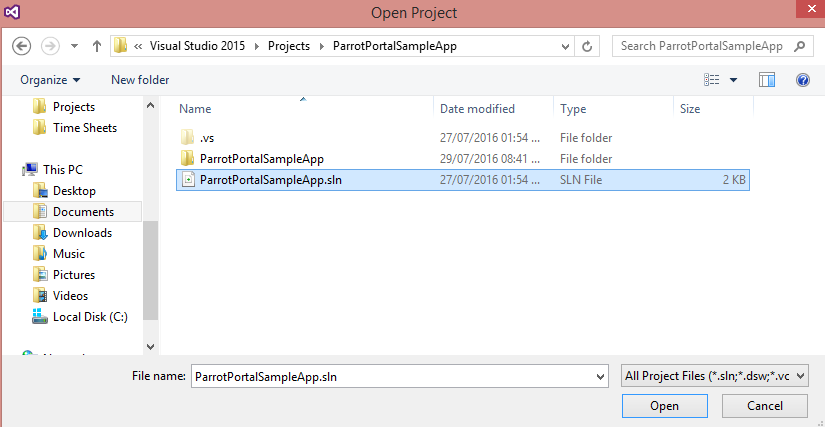
Task: Open the All Project Files type filter
Action: (715, 377)
